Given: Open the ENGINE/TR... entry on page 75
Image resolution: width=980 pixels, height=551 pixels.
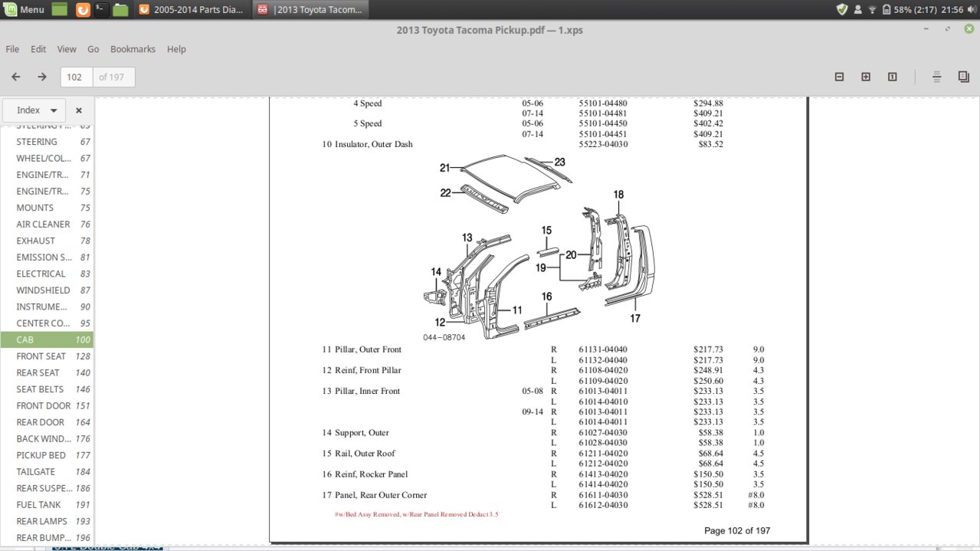Looking at the screenshot, I should point(47,192).
